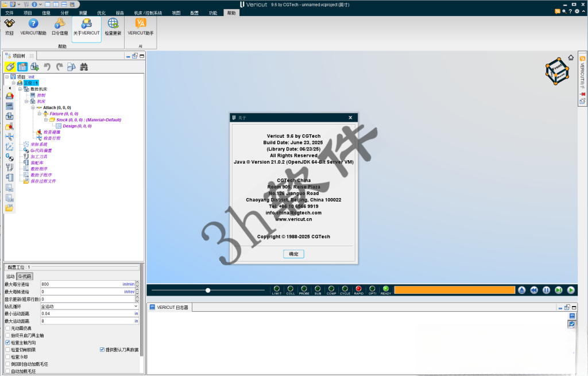Click the green Play to End button
588x376 pixels.
(x=571, y=290)
